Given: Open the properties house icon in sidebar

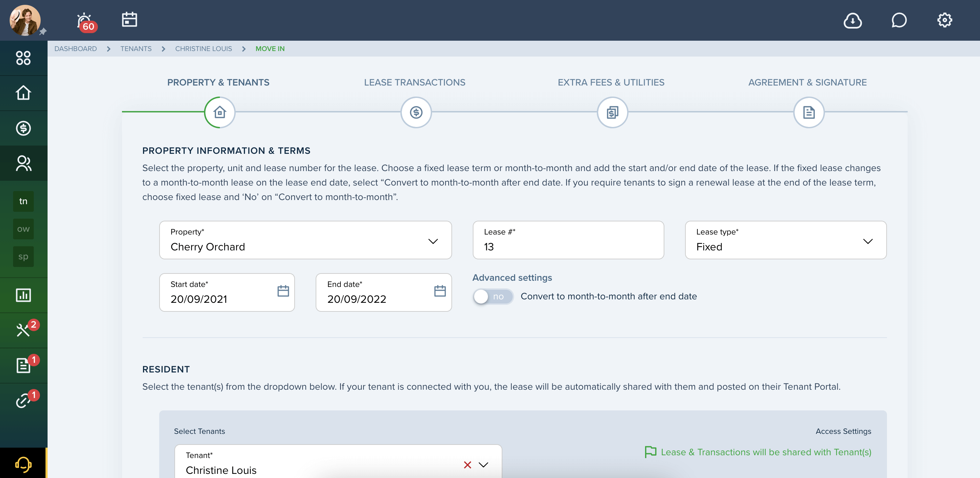Looking at the screenshot, I should tap(23, 92).
